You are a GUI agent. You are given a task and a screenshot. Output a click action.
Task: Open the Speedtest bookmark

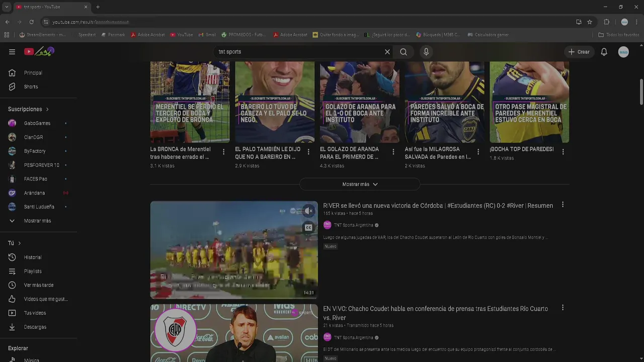tap(87, 35)
